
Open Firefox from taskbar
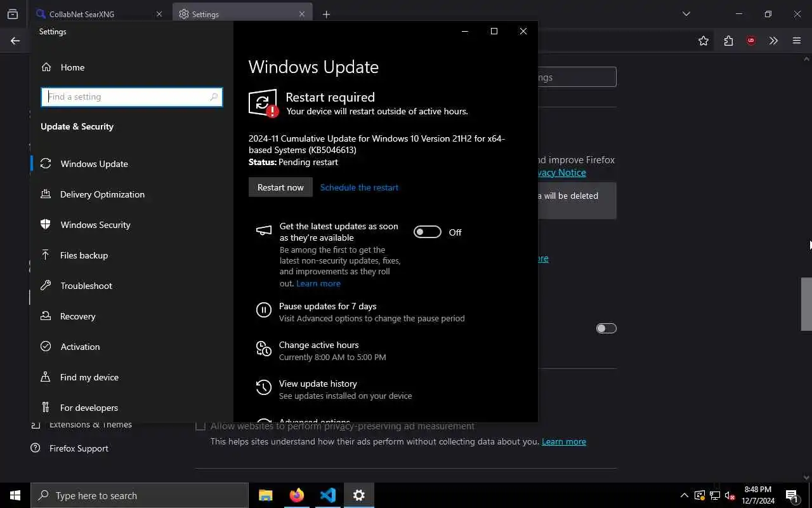(x=297, y=495)
